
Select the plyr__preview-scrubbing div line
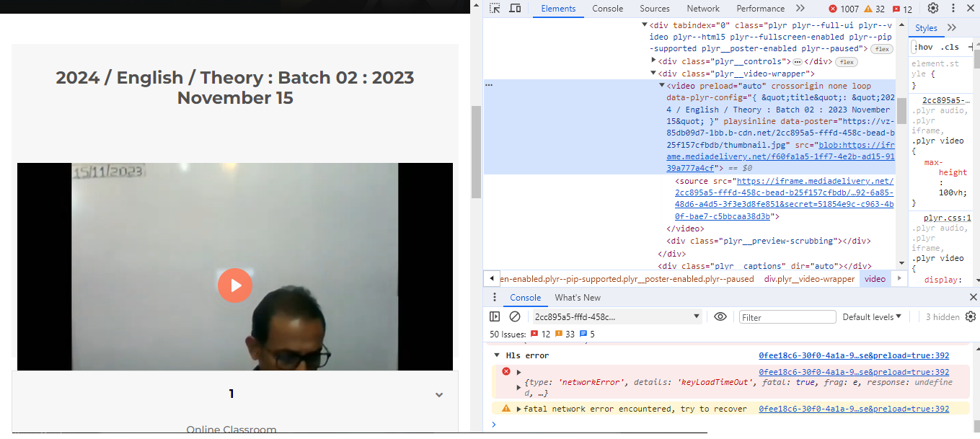(769, 241)
